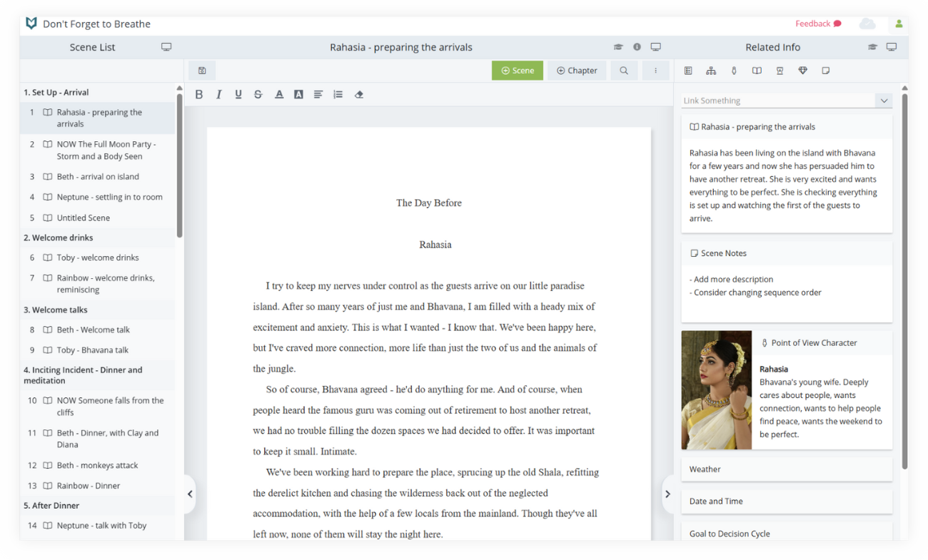Click the monitor icon in editor header
The height and width of the screenshot is (560, 928).
click(x=655, y=47)
